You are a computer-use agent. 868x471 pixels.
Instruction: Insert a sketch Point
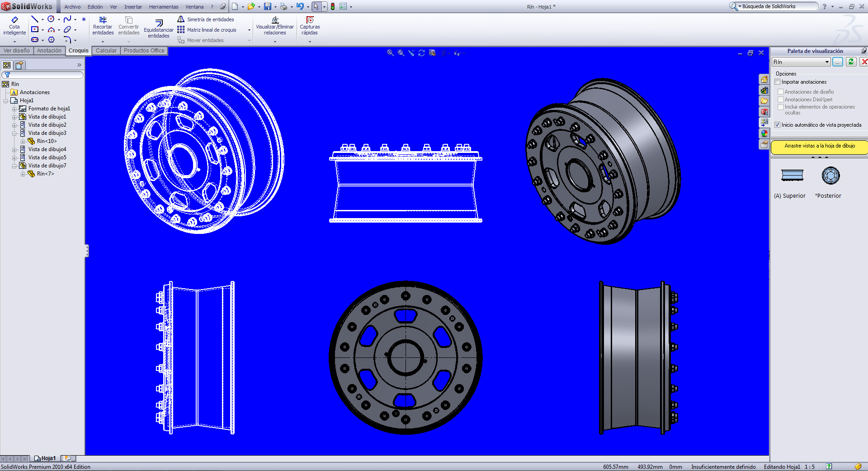click(x=84, y=19)
